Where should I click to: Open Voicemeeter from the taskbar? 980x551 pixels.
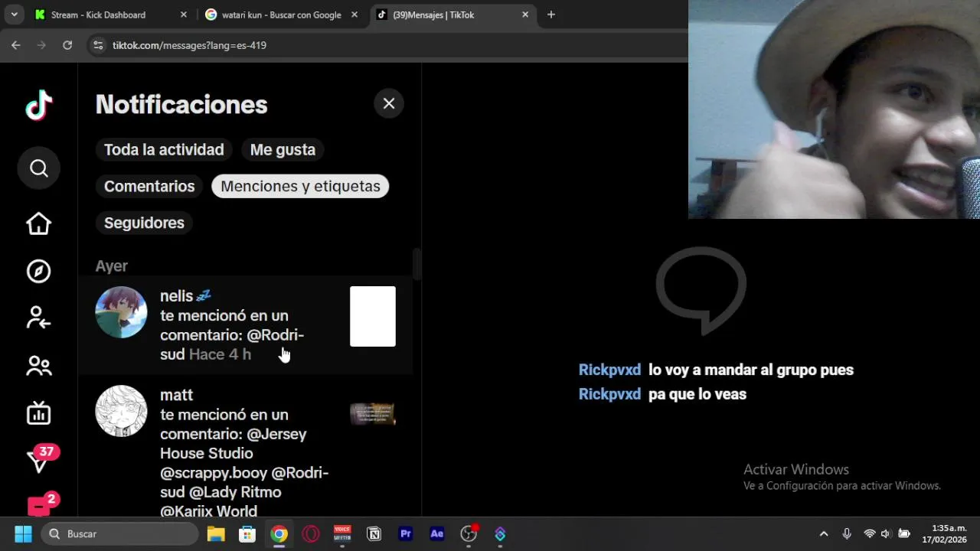pyautogui.click(x=342, y=534)
